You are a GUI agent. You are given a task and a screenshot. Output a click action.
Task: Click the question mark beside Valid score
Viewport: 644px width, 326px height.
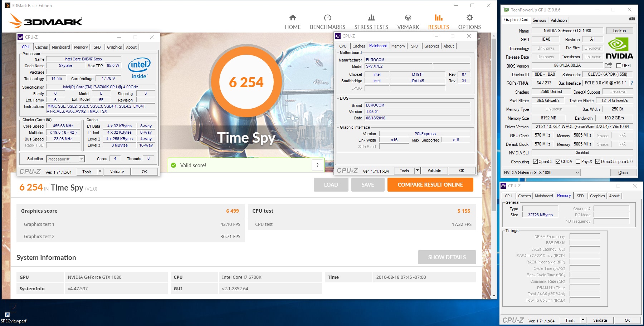coord(317,165)
